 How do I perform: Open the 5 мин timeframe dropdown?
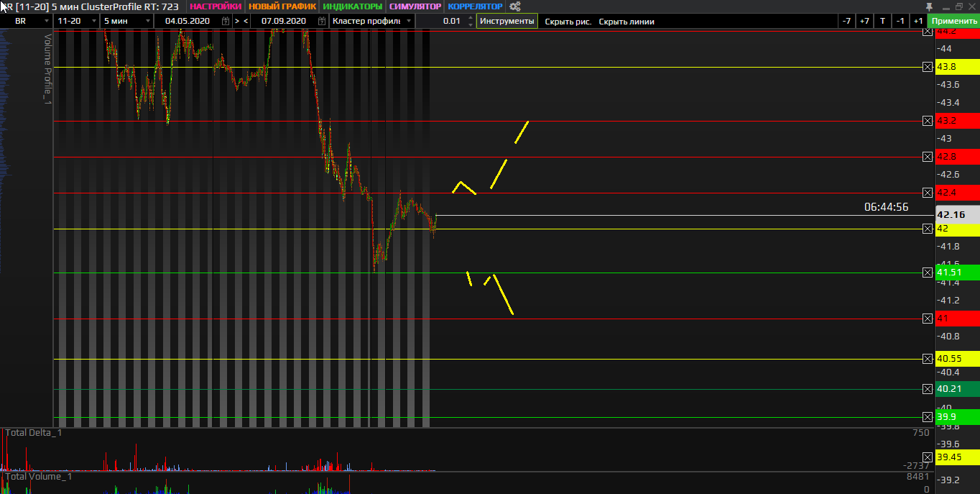click(x=127, y=21)
